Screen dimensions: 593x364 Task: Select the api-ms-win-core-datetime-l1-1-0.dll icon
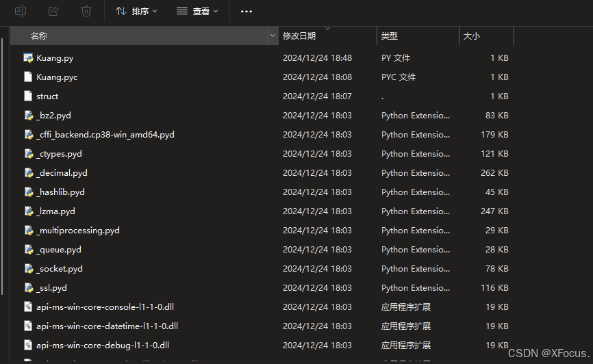pos(28,326)
